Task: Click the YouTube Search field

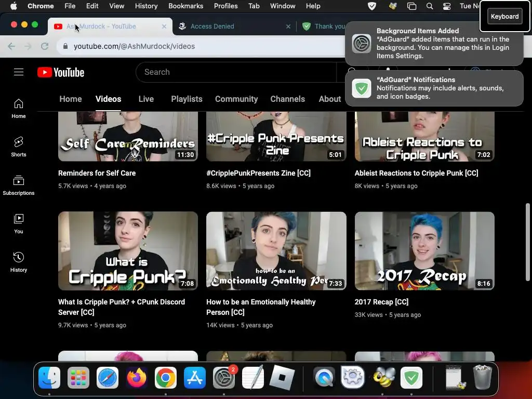Action: (236, 72)
